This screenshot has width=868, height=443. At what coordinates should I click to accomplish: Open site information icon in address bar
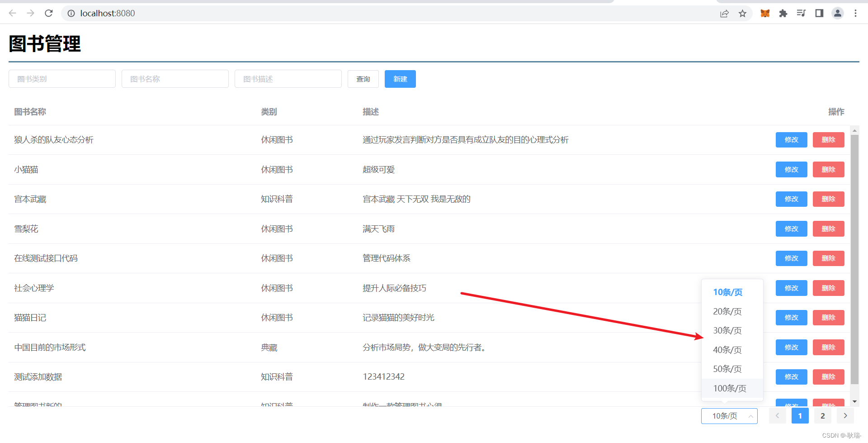[x=71, y=14]
